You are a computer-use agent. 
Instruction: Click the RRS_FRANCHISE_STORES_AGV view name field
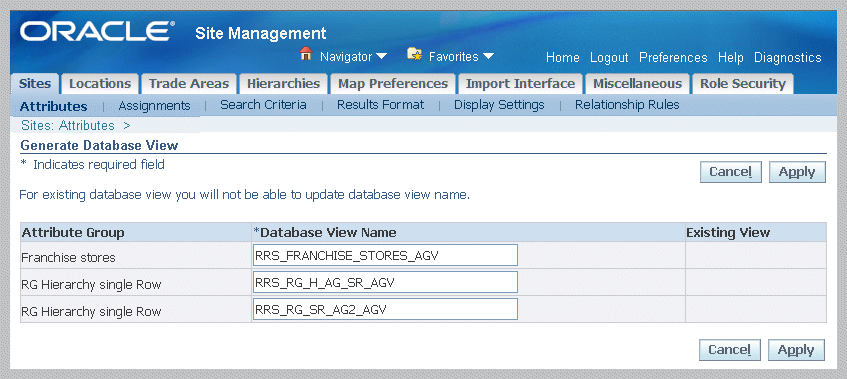(385, 255)
